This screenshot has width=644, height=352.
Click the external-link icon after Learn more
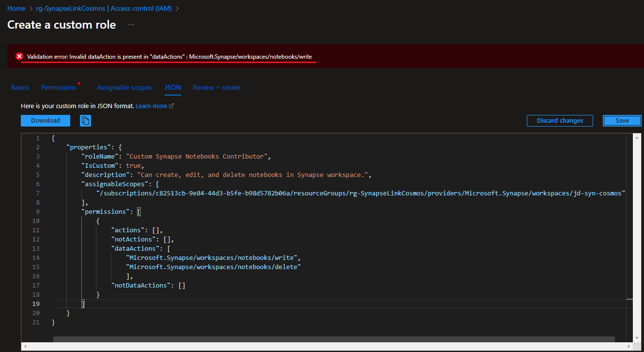click(x=172, y=105)
